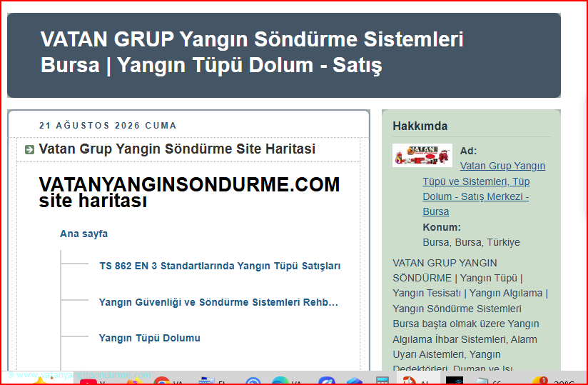Select the '21 AĞUSTOS 2026 CUMA' date header

[108, 125]
